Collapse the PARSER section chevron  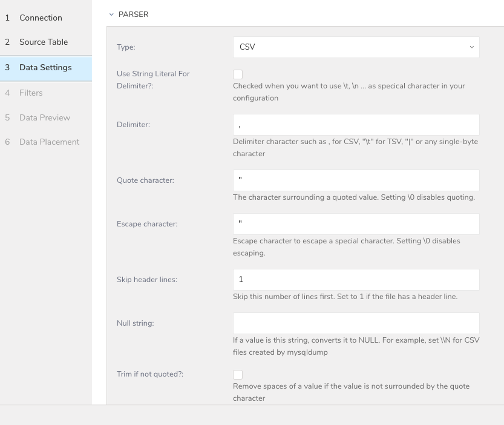111,15
